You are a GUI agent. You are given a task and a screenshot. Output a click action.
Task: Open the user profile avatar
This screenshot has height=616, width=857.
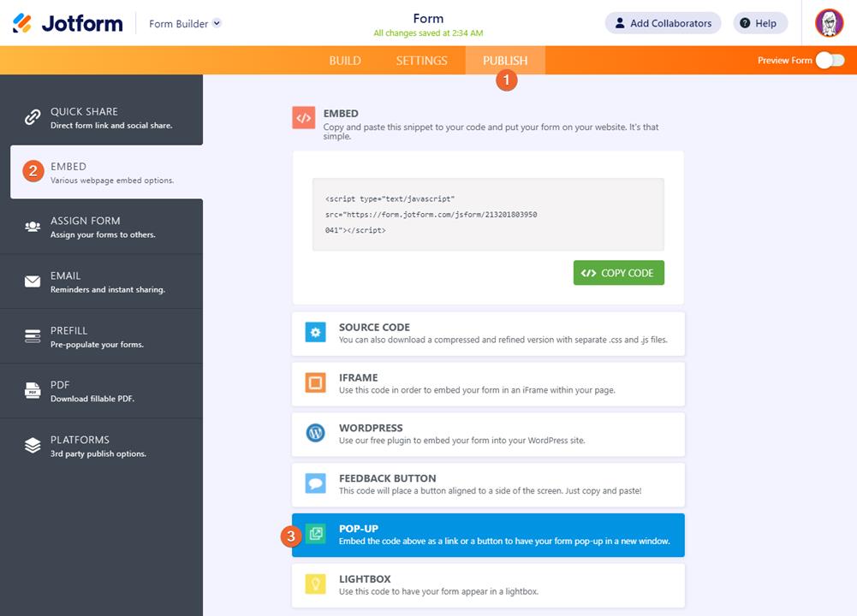click(x=829, y=23)
